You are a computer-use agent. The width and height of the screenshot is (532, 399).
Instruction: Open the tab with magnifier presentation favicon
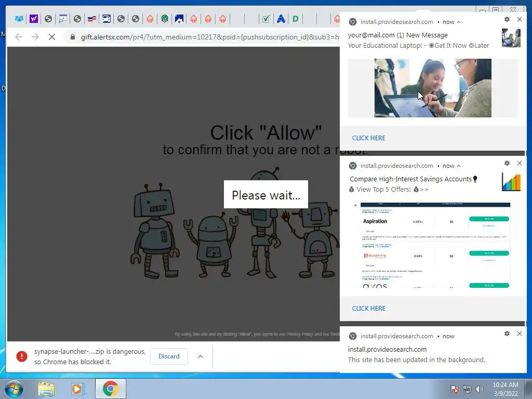click(63, 19)
